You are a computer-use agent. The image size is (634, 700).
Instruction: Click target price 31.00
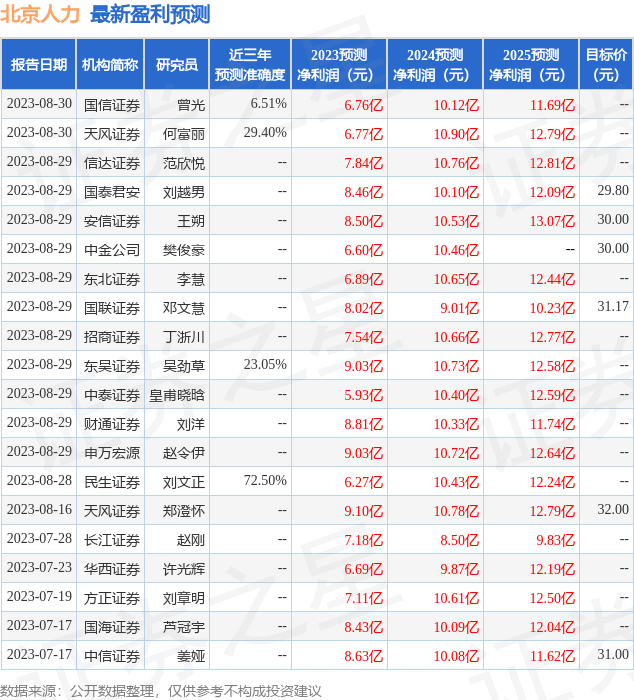[x=613, y=655]
